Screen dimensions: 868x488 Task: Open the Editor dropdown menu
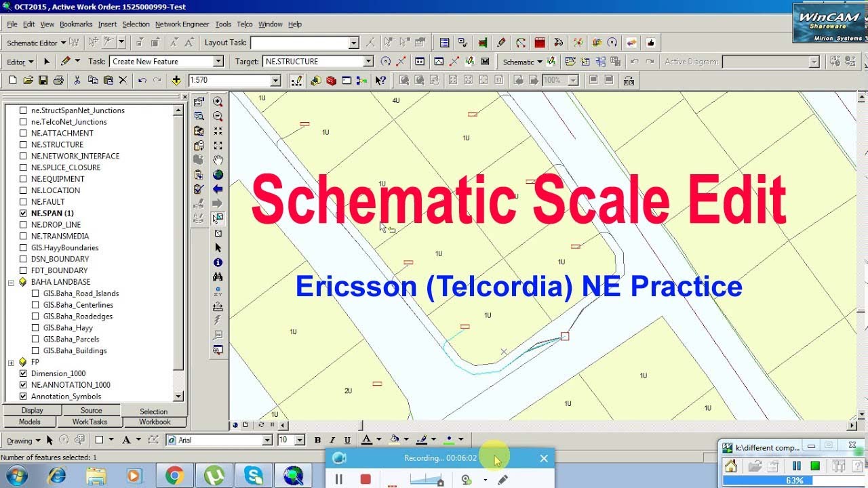(x=20, y=62)
